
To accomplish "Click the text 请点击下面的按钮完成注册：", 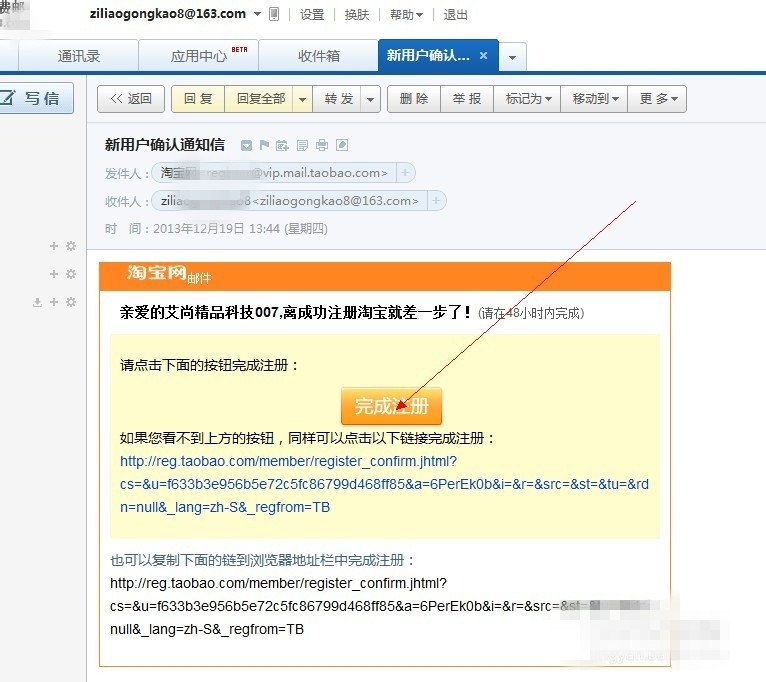I will [210, 365].
